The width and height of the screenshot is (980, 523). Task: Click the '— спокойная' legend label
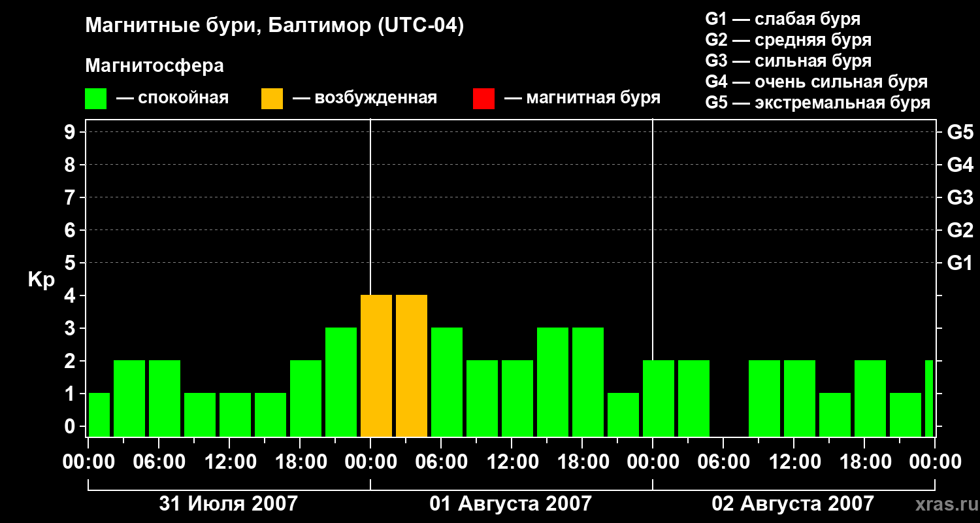coord(172,99)
